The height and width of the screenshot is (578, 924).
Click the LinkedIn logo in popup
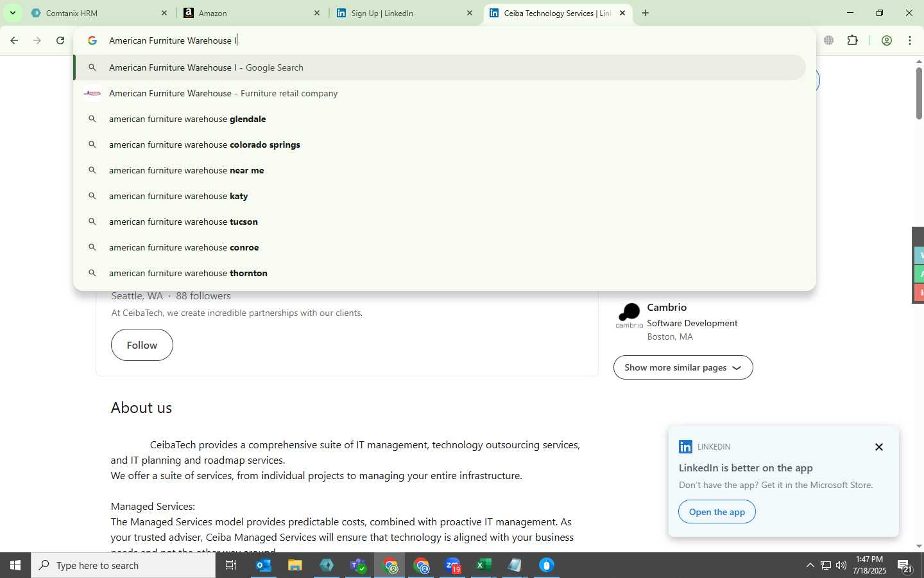(685, 446)
